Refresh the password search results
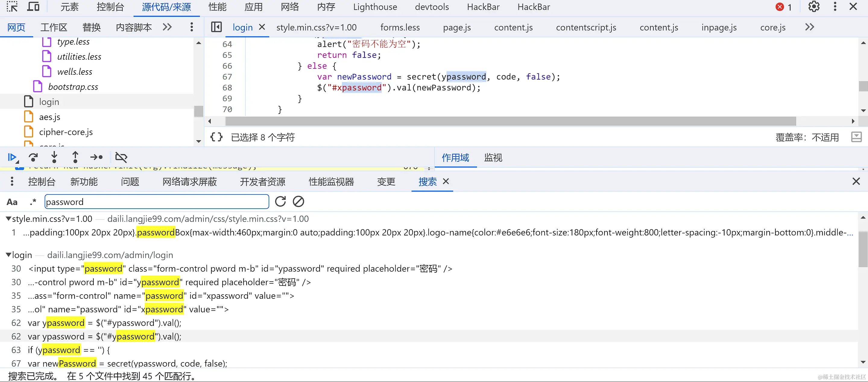This screenshot has height=382, width=868. point(280,201)
